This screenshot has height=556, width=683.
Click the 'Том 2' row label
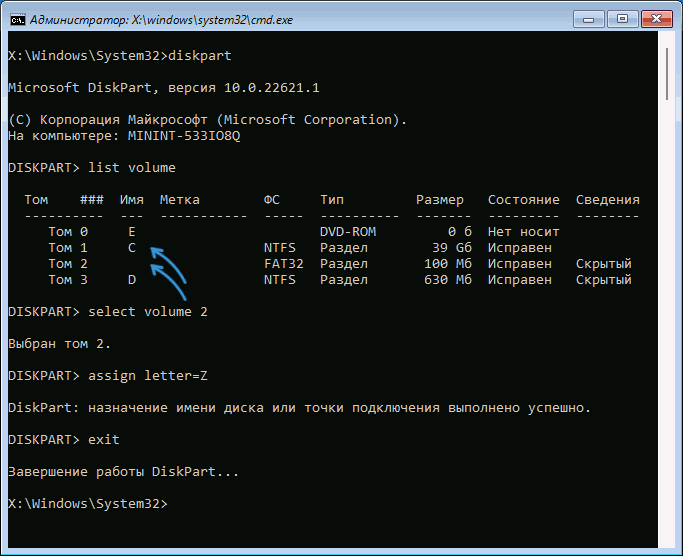pyautogui.click(x=68, y=264)
